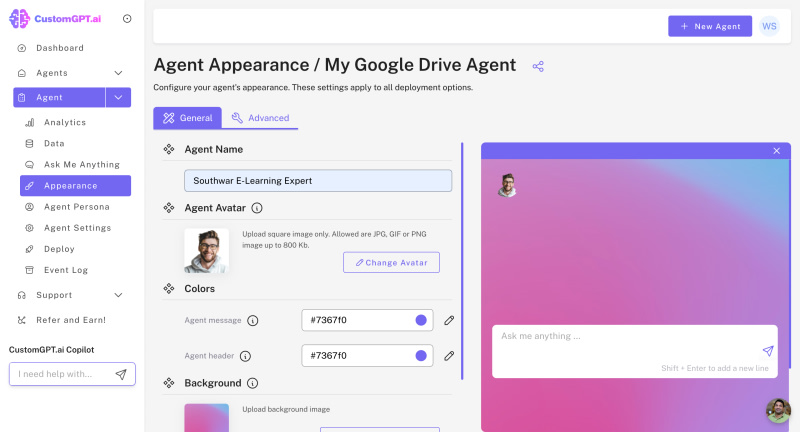Image resolution: width=800 pixels, height=432 pixels.
Task: Open the Agent dropdown arrow button
Action: (x=118, y=97)
